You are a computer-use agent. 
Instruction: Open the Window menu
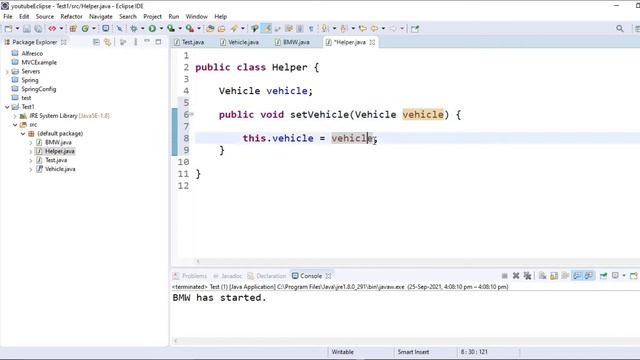tap(196, 16)
